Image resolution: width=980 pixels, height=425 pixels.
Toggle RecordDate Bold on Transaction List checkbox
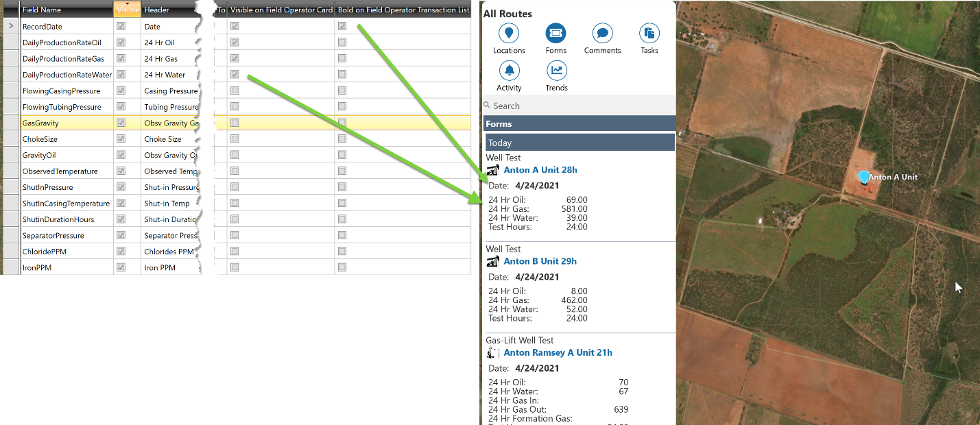tap(342, 26)
